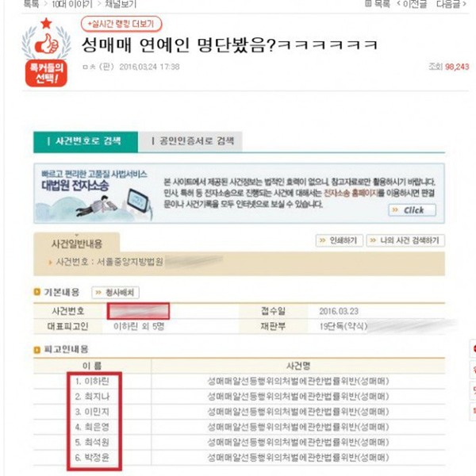Screen dimensions: 476x476
Task: Select the 사건번호로 검색 tab
Action: tap(86, 141)
